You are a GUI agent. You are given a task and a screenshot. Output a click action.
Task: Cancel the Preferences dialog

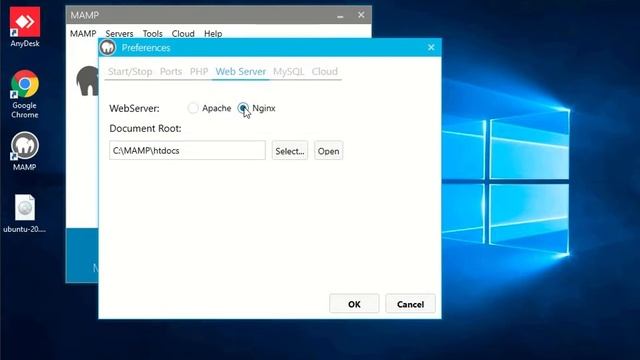[410, 304]
